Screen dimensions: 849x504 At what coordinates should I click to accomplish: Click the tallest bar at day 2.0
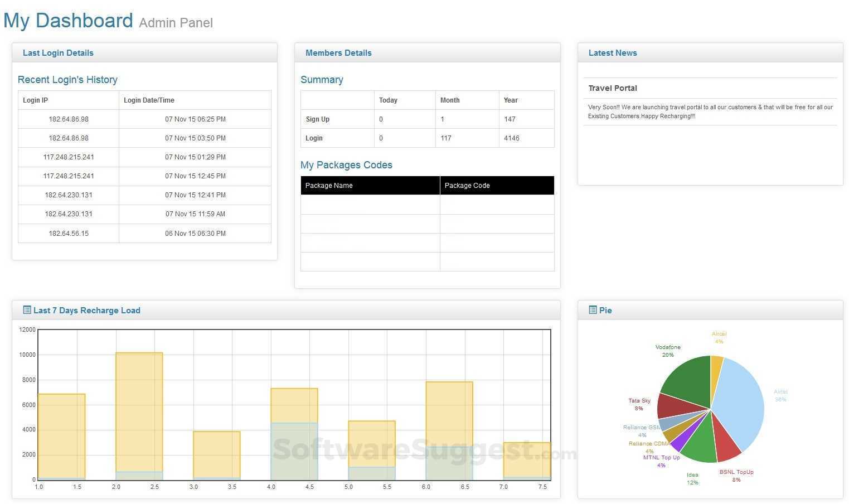(x=139, y=416)
